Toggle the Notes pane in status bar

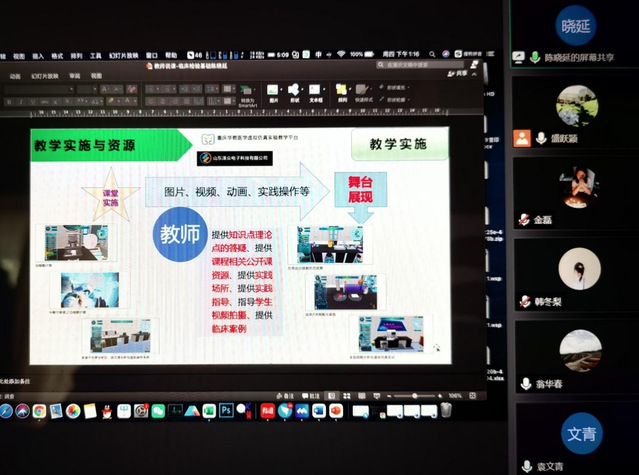click(x=284, y=396)
